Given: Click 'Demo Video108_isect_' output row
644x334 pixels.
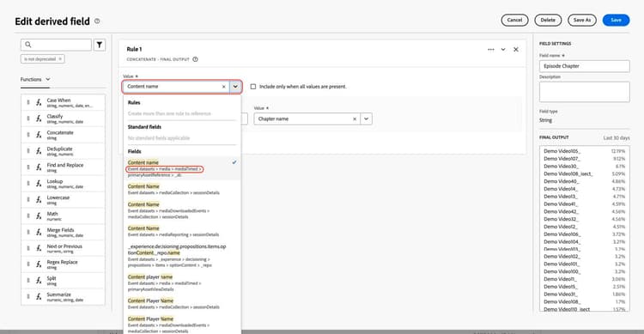Looking at the screenshot, I should click(x=568, y=173).
